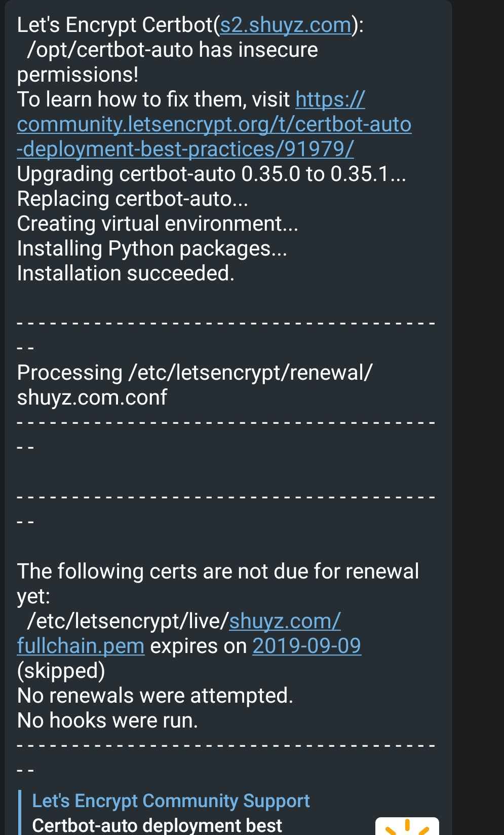504x835 pixels.
Task: Tap the fullchain.pem link
Action: (x=81, y=646)
